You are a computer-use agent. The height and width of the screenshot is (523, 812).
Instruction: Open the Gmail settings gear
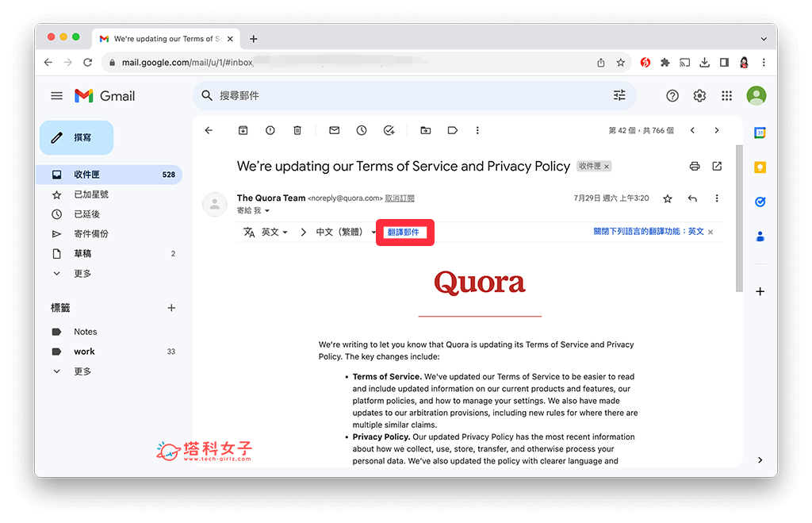click(699, 96)
